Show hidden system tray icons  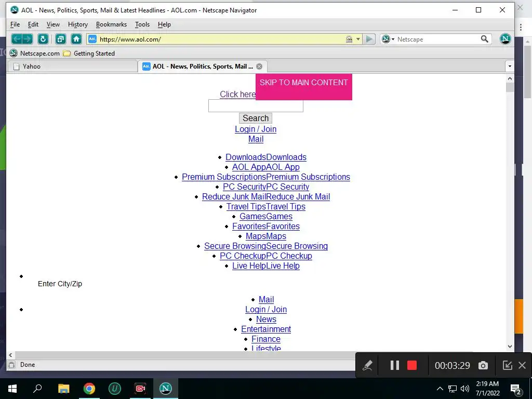coord(440,389)
